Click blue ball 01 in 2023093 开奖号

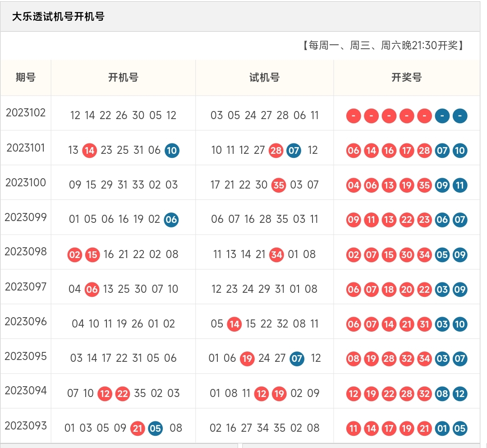pyautogui.click(x=442, y=429)
